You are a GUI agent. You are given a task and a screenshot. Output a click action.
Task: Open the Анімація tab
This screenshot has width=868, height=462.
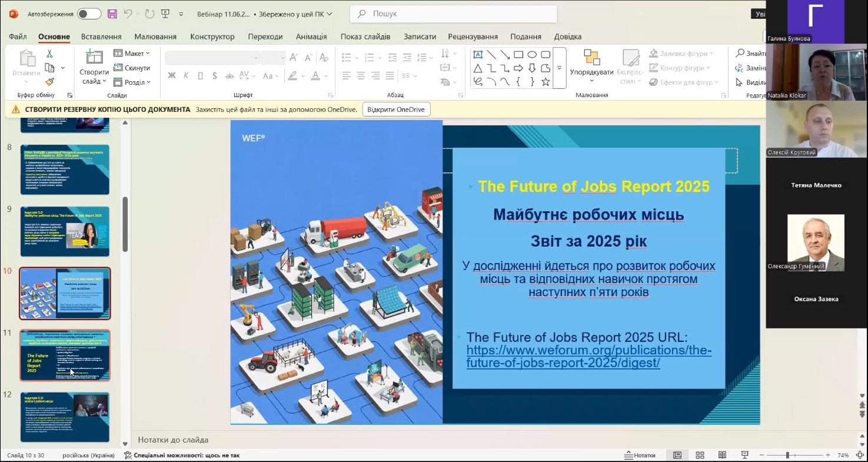tap(311, 36)
